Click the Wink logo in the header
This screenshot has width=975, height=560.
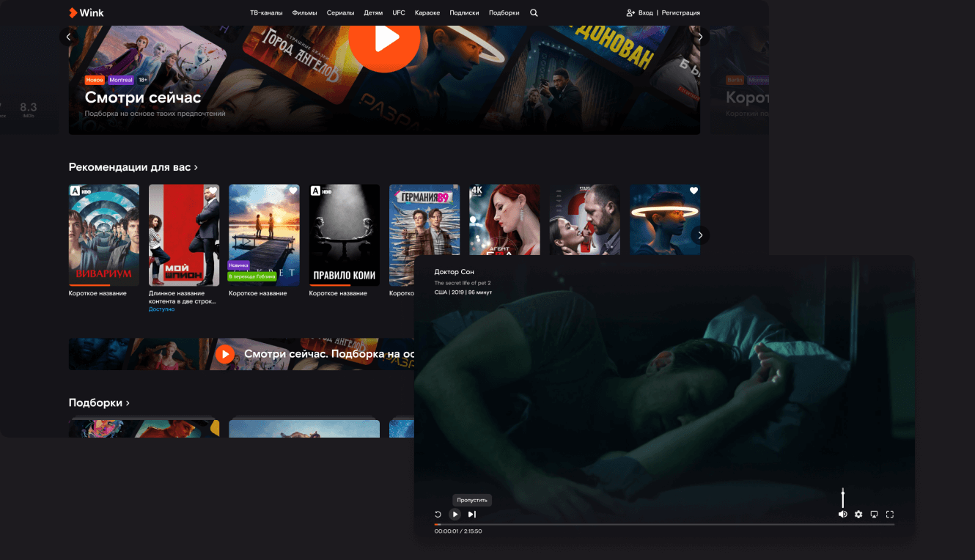pos(86,12)
